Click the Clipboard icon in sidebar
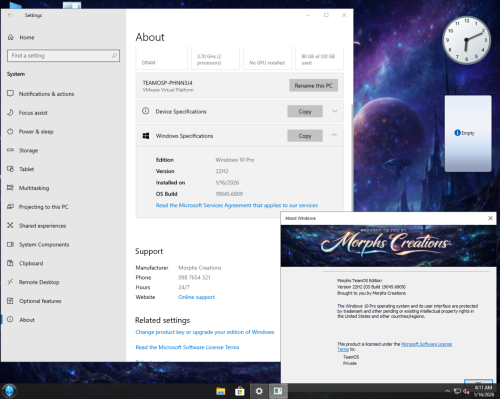The height and width of the screenshot is (399, 500). point(10,263)
